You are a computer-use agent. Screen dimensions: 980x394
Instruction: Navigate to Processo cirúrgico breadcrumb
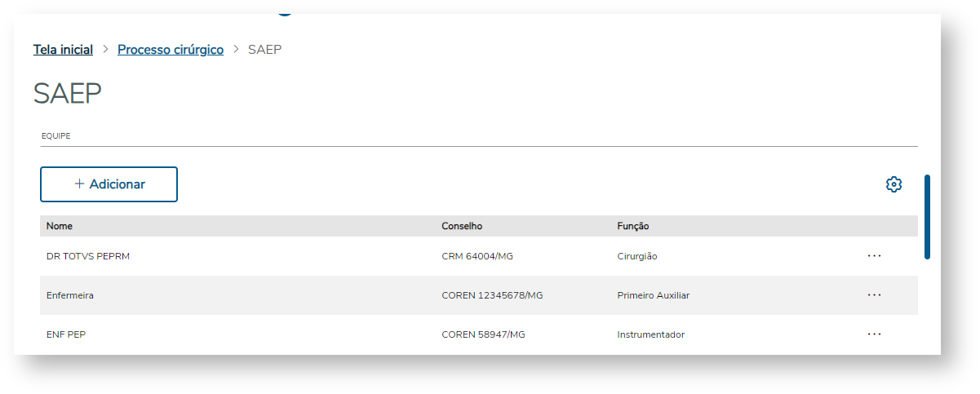(171, 50)
